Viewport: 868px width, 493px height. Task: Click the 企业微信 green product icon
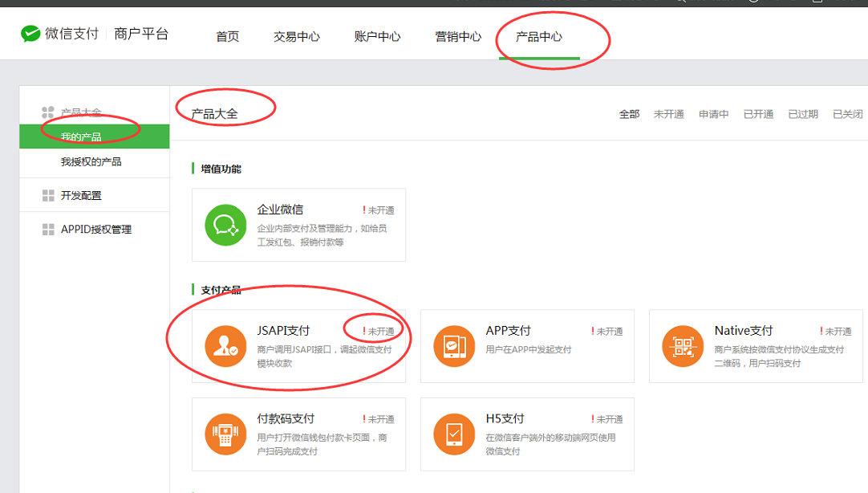pyautogui.click(x=225, y=225)
